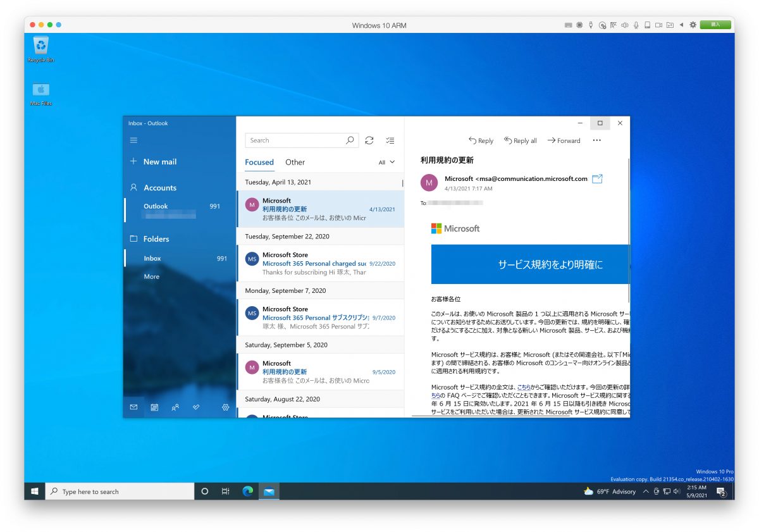
Task: Open more actions ellipsis in reading pane
Action: [596, 140]
